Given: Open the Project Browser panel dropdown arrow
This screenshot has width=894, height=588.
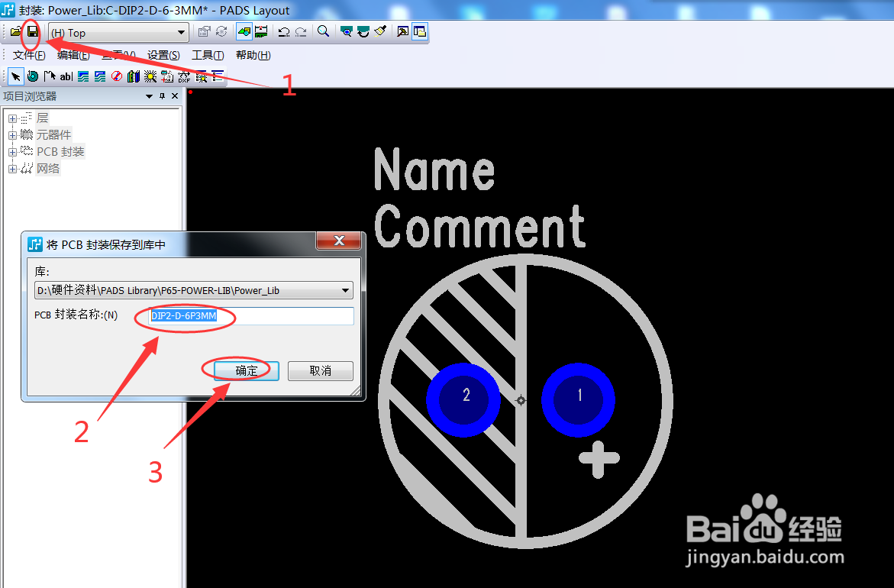Looking at the screenshot, I should tap(150, 96).
